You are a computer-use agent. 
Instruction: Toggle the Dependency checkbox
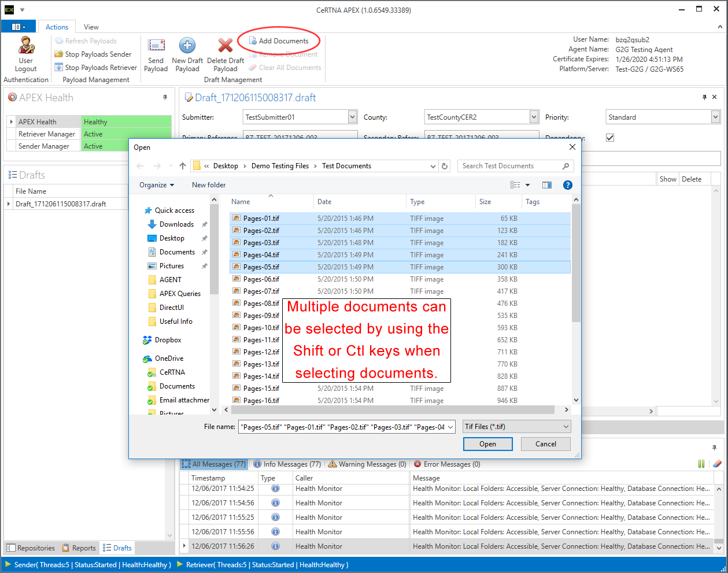click(610, 138)
